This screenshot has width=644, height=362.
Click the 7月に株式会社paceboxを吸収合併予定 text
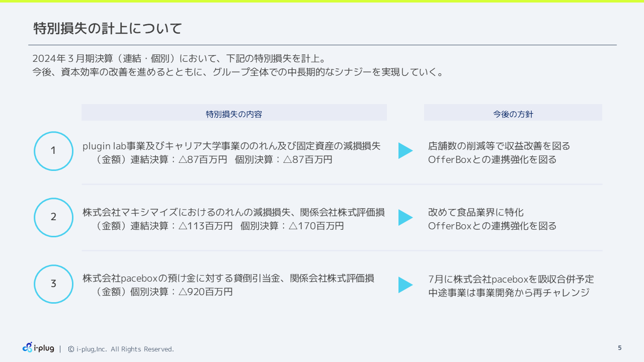511,279
